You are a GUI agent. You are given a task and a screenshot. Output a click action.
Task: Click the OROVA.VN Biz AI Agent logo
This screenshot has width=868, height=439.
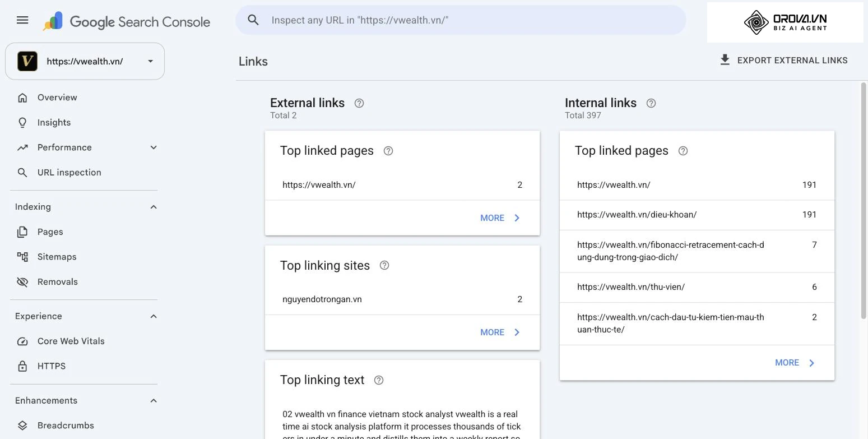[x=785, y=22]
